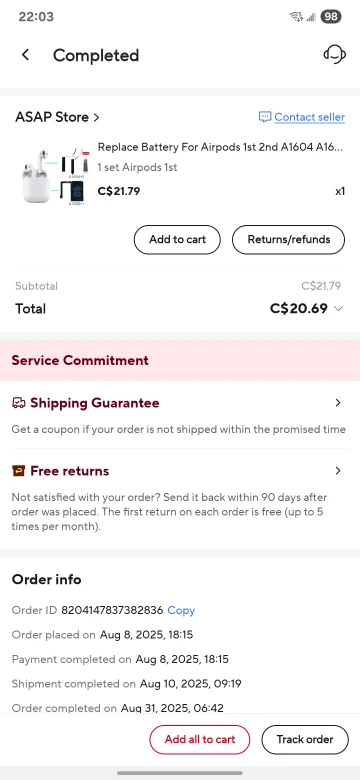
Task: Open Free returns details chevron
Action: tap(338, 471)
